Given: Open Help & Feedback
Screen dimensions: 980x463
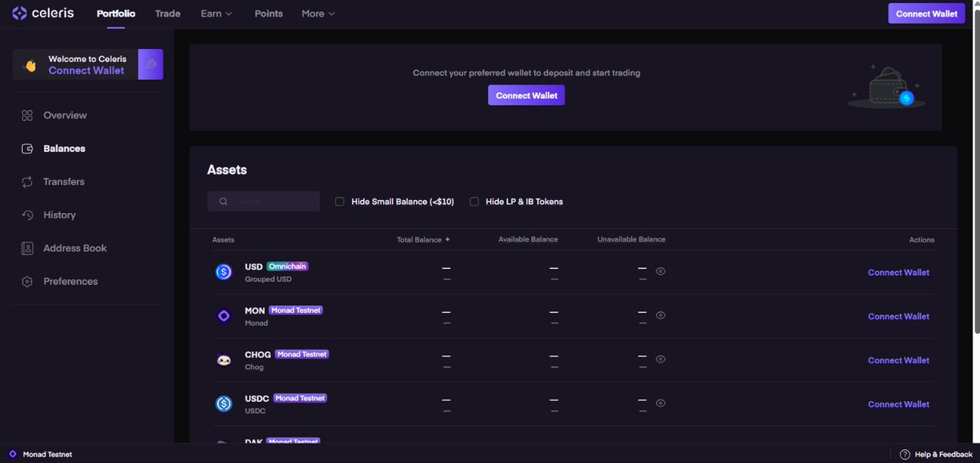Looking at the screenshot, I should point(936,454).
